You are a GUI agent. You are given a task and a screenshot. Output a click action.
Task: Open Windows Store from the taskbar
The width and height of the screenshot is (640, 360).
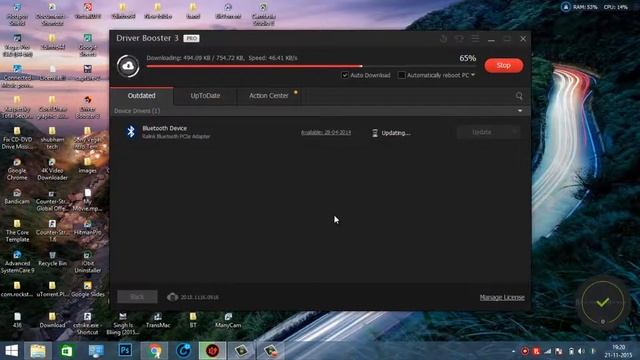[x=67, y=351]
